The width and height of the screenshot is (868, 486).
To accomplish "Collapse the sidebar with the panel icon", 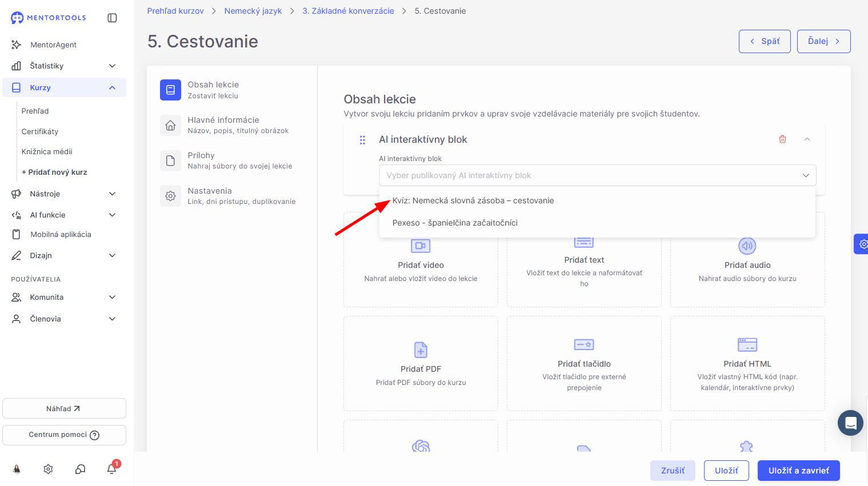I will [112, 18].
